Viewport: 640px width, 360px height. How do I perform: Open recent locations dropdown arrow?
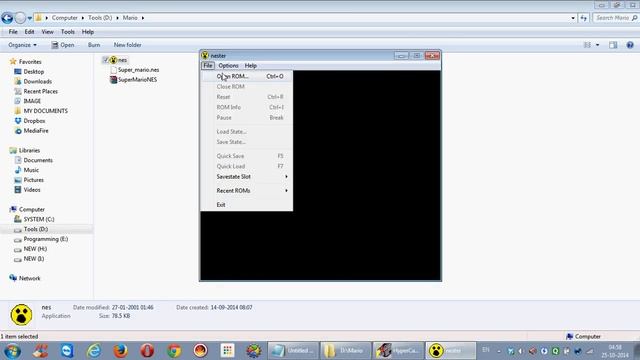pos(30,18)
